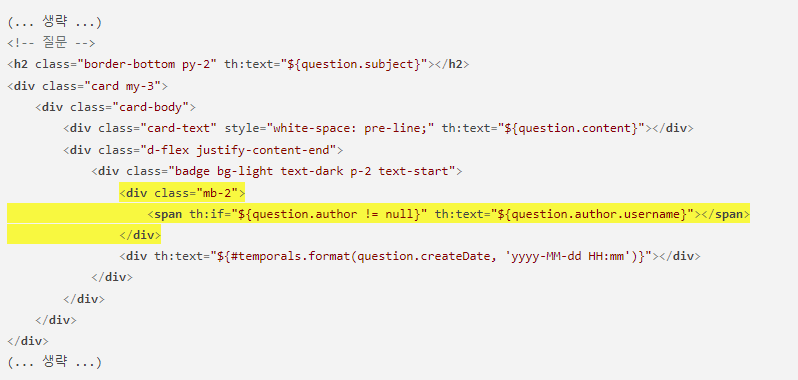Click the opening h2 tag name

(21, 65)
